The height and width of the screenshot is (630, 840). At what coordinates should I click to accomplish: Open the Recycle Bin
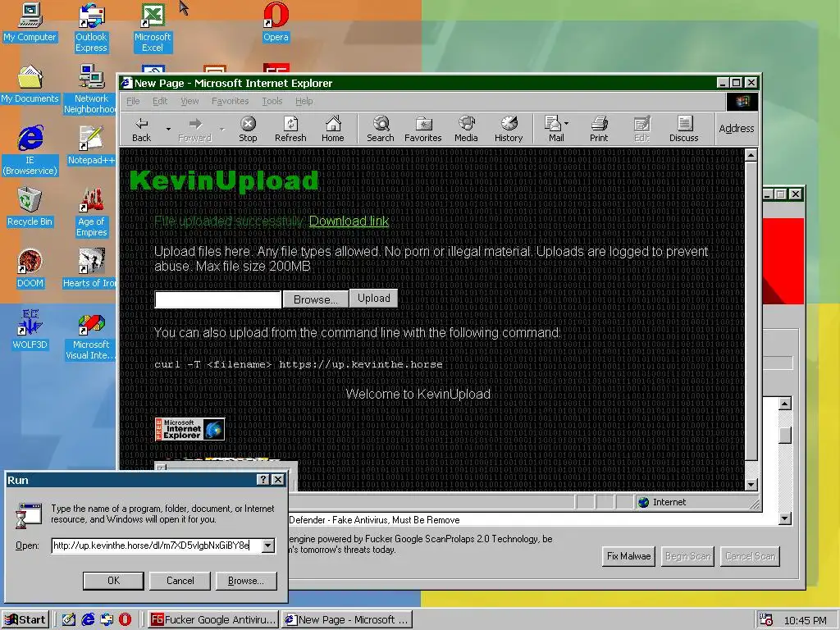pyautogui.click(x=30, y=207)
